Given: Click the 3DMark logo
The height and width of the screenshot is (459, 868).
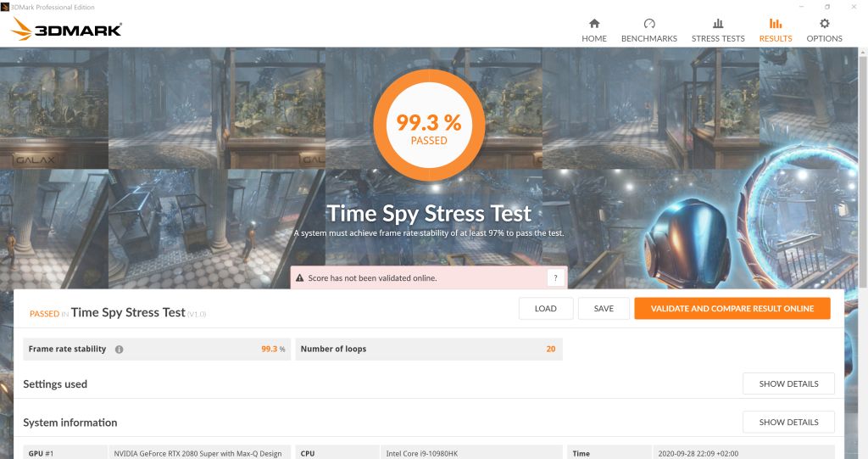Looking at the screenshot, I should click(66, 29).
